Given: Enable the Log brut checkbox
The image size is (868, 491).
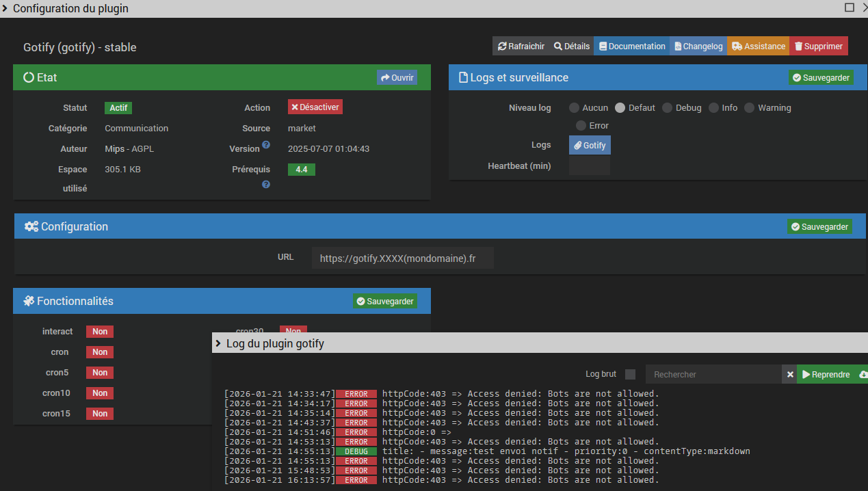Looking at the screenshot, I should click(630, 374).
